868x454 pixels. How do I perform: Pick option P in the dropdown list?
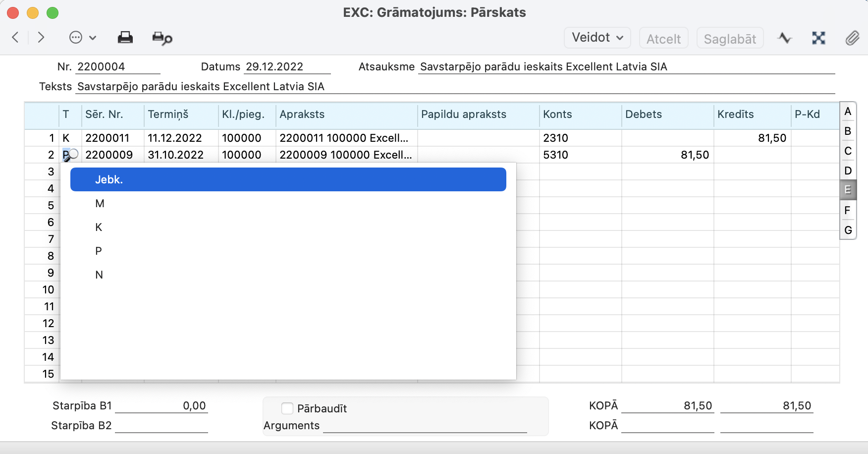(x=99, y=251)
